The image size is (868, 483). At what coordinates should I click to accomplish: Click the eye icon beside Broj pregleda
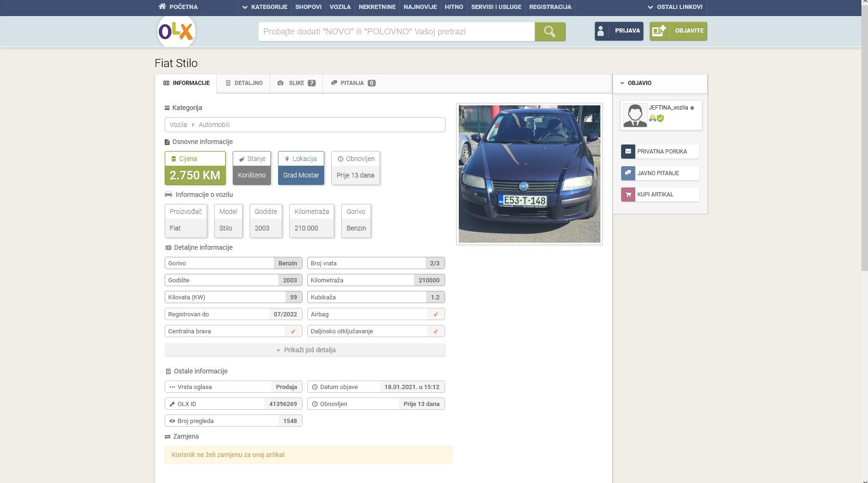point(172,421)
